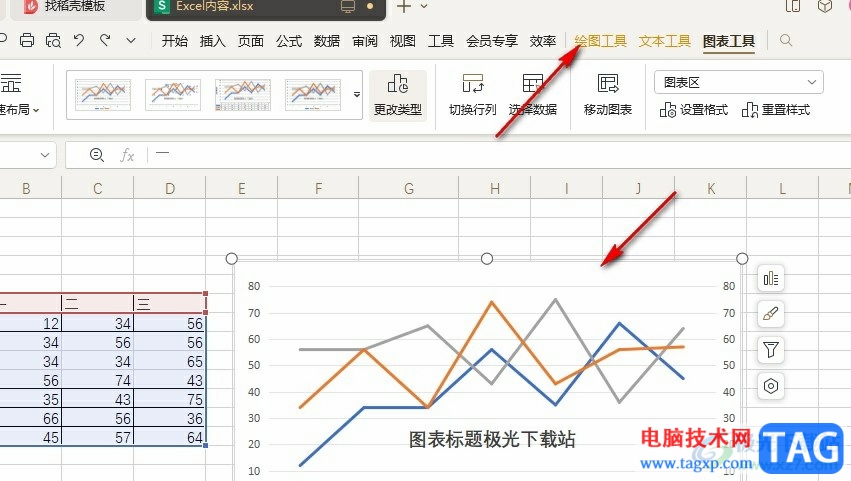Viewport: 851px width, 481px height.
Task: Open the 图表区 chart element dropdown
Action: [x=739, y=83]
